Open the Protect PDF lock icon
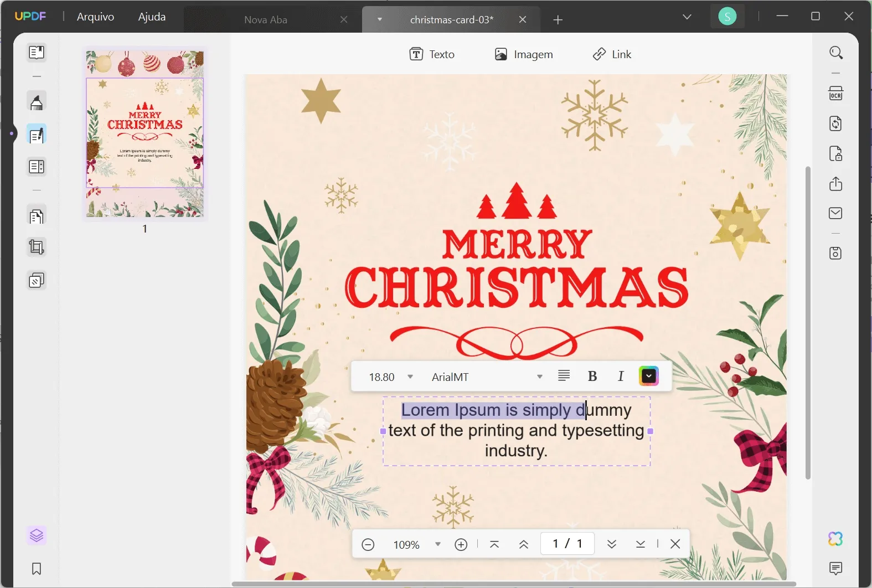872x588 pixels. [836, 153]
